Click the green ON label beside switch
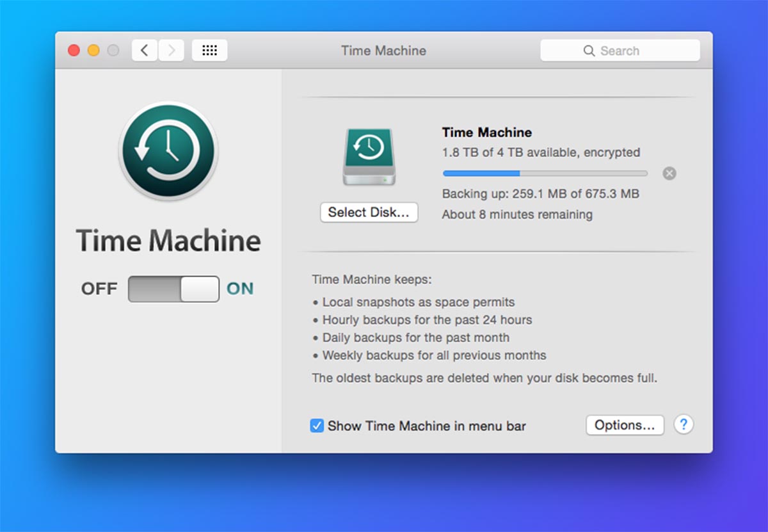The image size is (768, 532). point(240,289)
